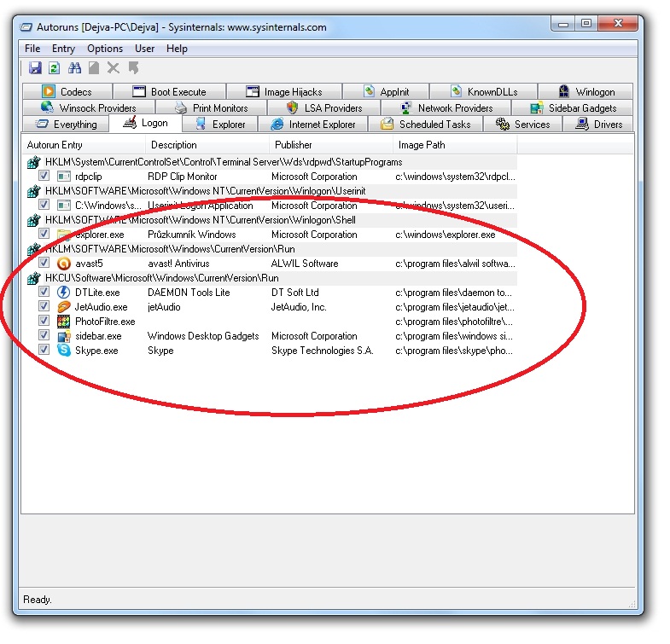Switch to the Everything tab
This screenshot has height=644, width=670.
[67, 125]
